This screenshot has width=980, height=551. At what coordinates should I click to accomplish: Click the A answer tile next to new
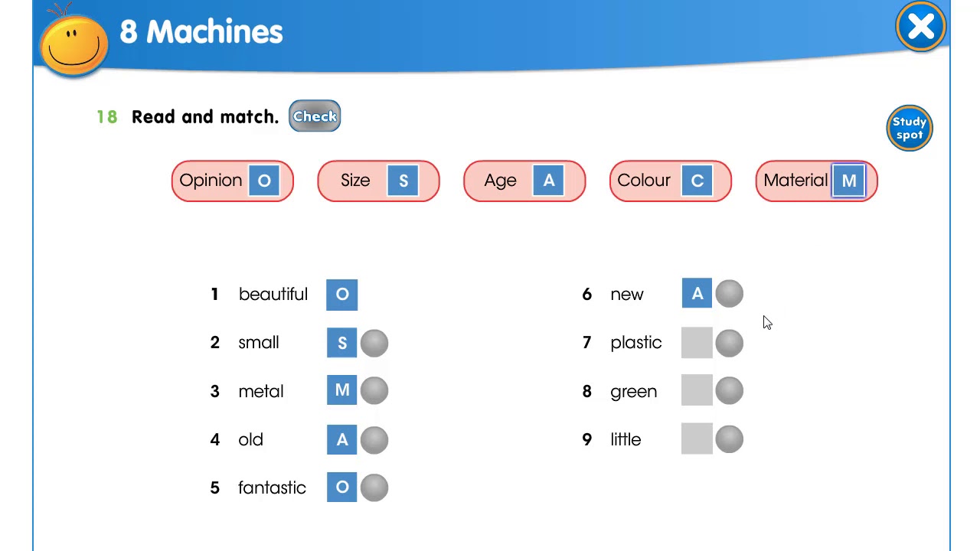(x=697, y=294)
